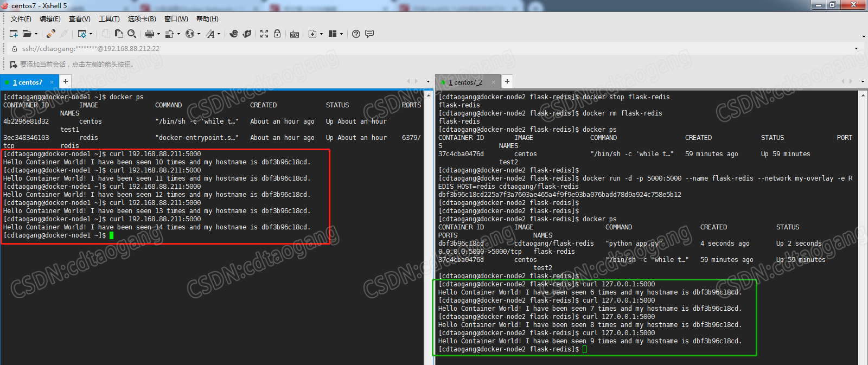
Task: Click the padlock icon in the address bar
Action: [15, 48]
